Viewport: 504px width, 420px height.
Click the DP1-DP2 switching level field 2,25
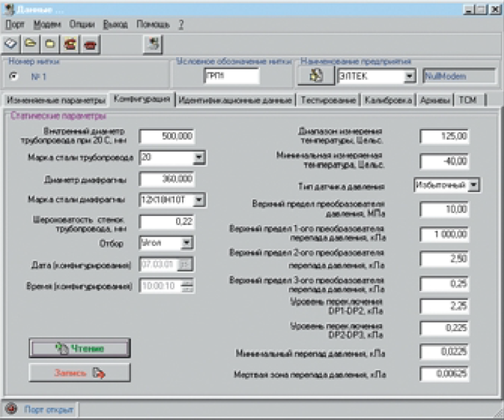(444, 306)
